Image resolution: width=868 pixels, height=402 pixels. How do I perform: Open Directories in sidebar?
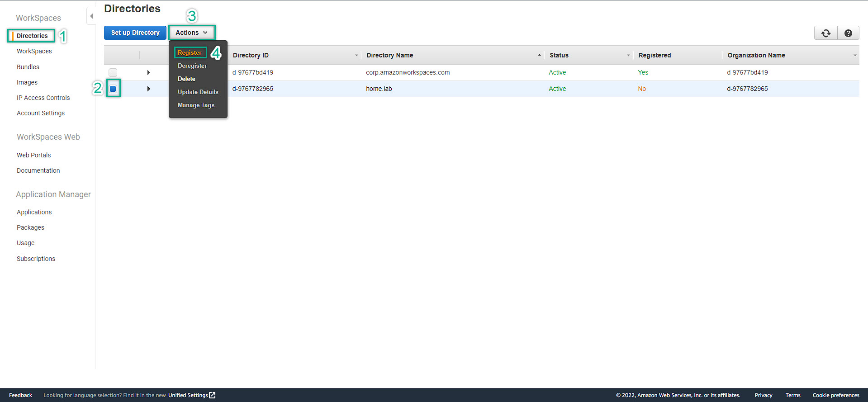click(x=32, y=36)
